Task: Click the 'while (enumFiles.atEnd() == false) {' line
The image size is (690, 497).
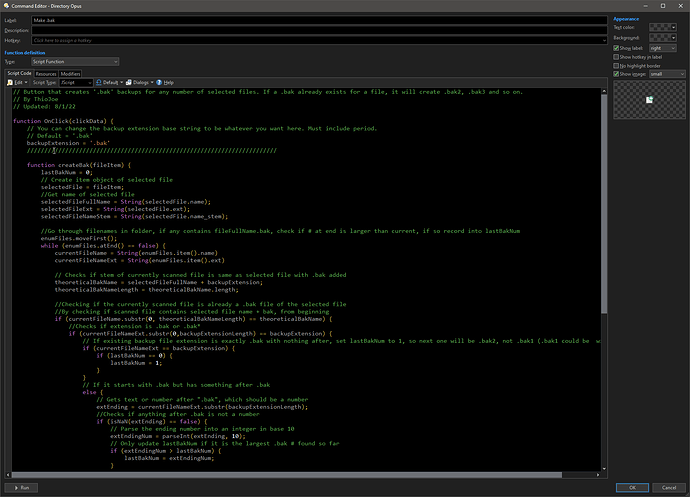Action: pyautogui.click(x=103, y=246)
